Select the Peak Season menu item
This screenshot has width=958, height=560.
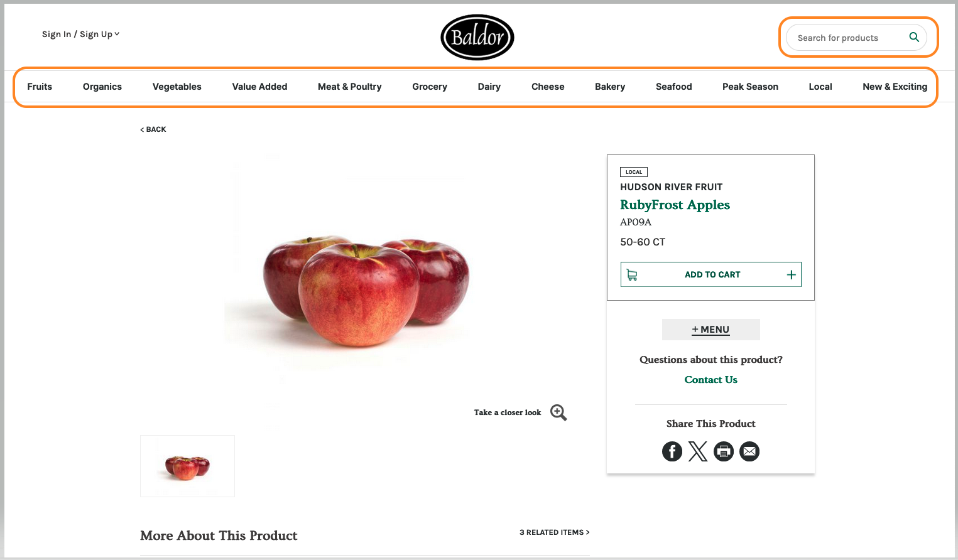[x=750, y=87]
